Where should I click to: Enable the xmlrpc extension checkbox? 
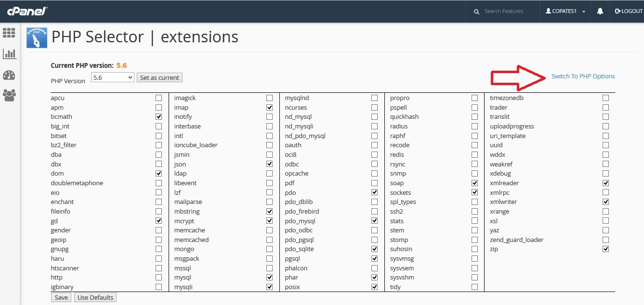coord(605,192)
